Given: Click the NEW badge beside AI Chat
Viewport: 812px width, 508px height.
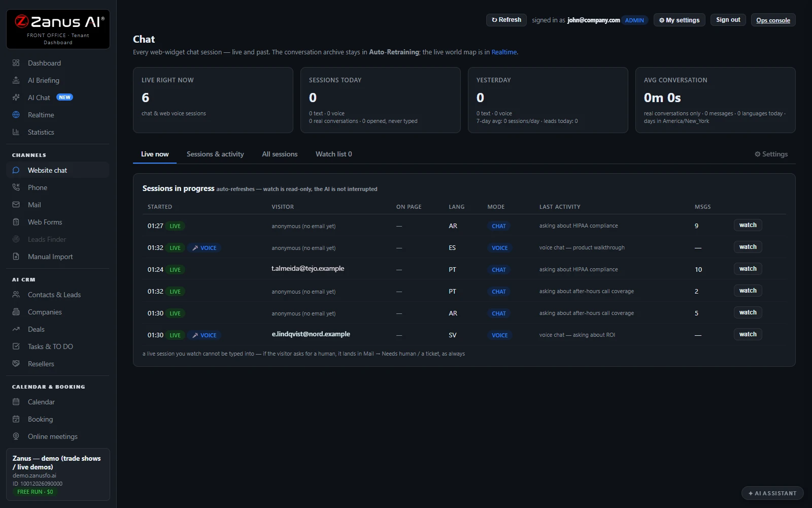Looking at the screenshot, I should click(64, 97).
